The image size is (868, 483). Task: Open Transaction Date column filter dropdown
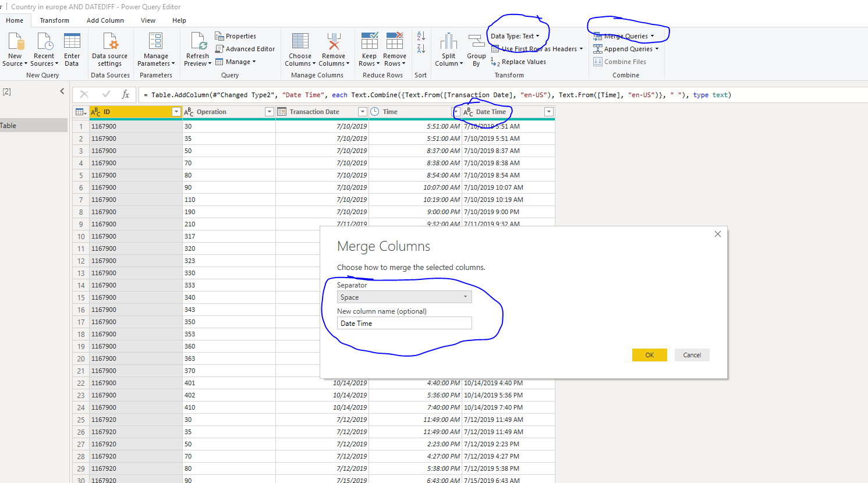(362, 112)
